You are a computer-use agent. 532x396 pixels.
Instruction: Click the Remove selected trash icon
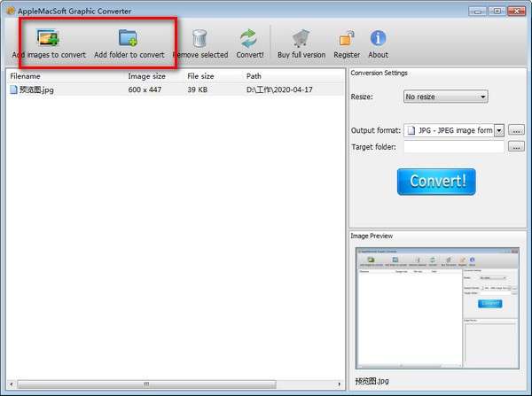[x=199, y=38]
